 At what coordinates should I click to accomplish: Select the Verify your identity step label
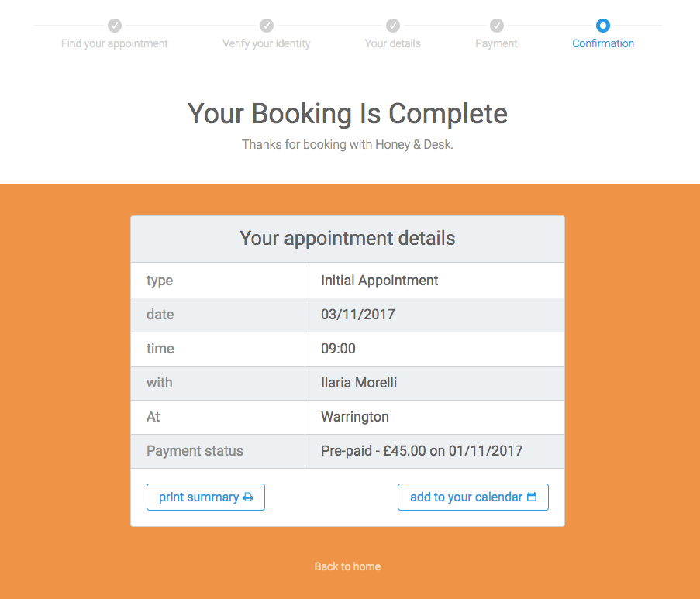point(267,43)
